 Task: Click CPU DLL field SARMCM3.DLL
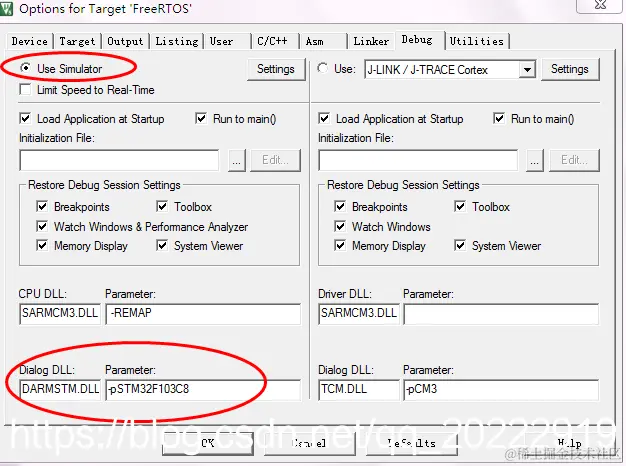60,313
